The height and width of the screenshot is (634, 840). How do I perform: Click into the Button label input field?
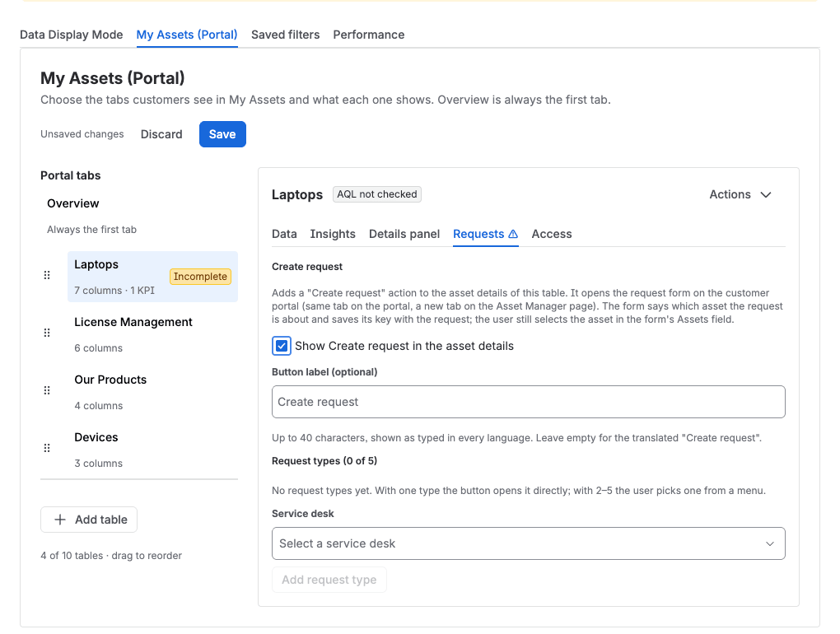click(528, 402)
